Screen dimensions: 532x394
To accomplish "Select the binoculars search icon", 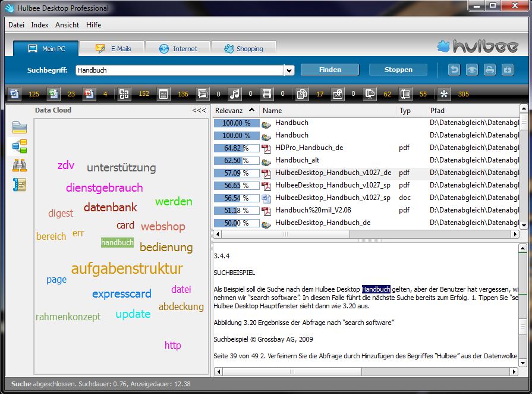I will (x=20, y=165).
